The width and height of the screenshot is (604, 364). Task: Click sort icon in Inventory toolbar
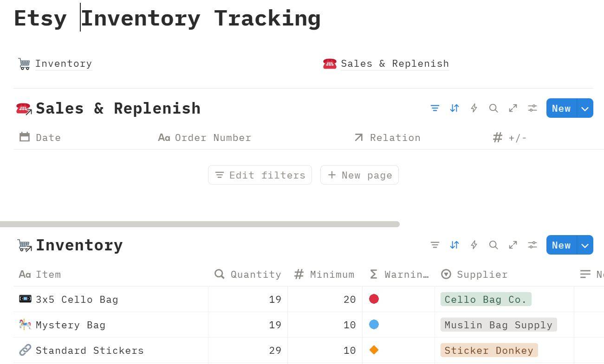coord(455,245)
